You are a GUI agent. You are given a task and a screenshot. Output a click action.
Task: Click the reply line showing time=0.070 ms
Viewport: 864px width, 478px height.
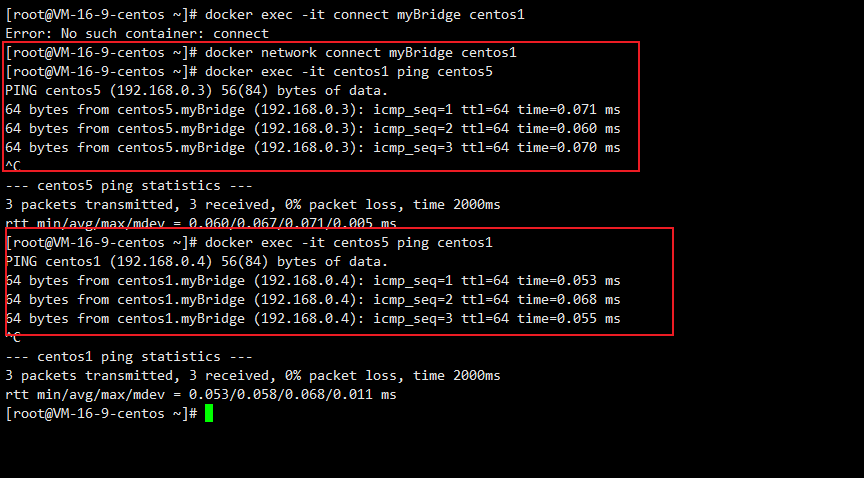point(312,147)
